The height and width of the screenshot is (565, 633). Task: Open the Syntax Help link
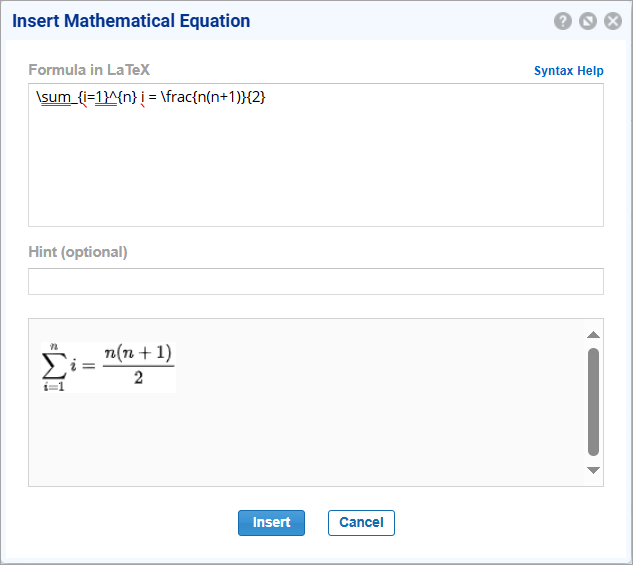(x=568, y=71)
